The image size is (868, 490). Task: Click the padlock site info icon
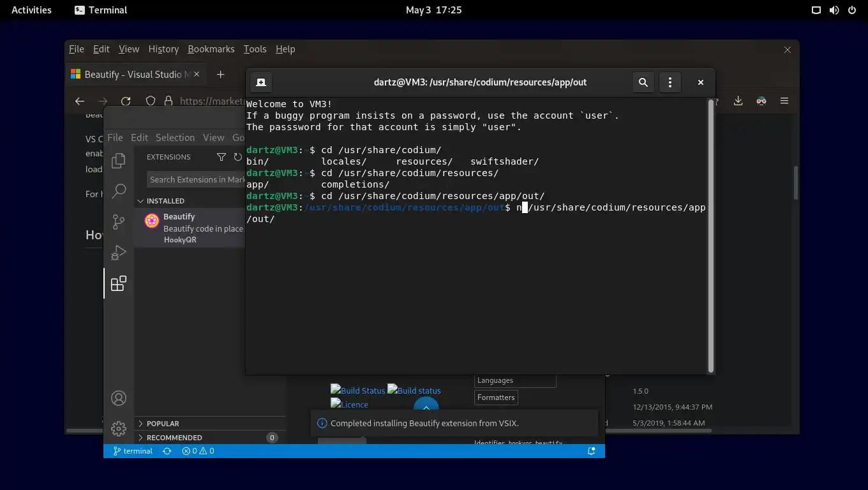click(x=168, y=101)
